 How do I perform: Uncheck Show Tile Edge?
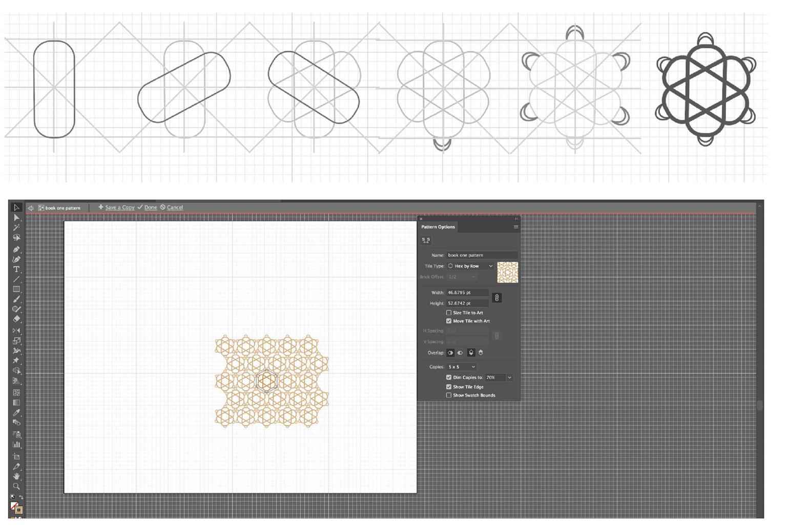449,387
